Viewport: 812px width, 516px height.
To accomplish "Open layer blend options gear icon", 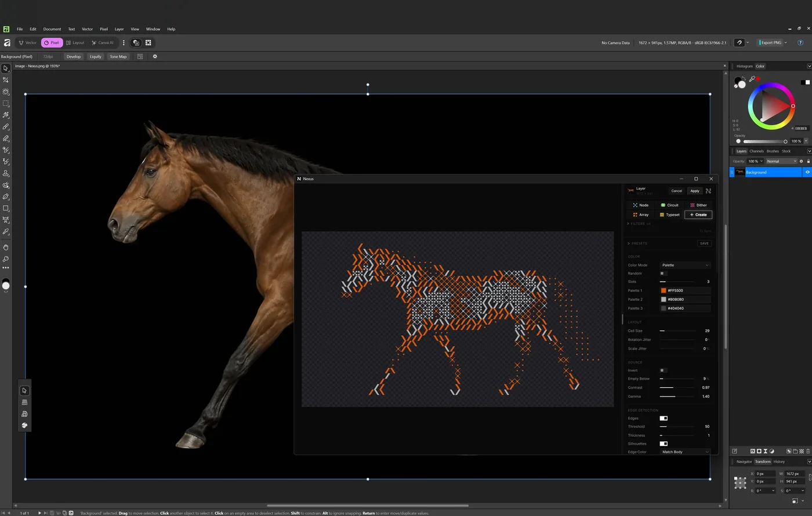I will [802, 161].
